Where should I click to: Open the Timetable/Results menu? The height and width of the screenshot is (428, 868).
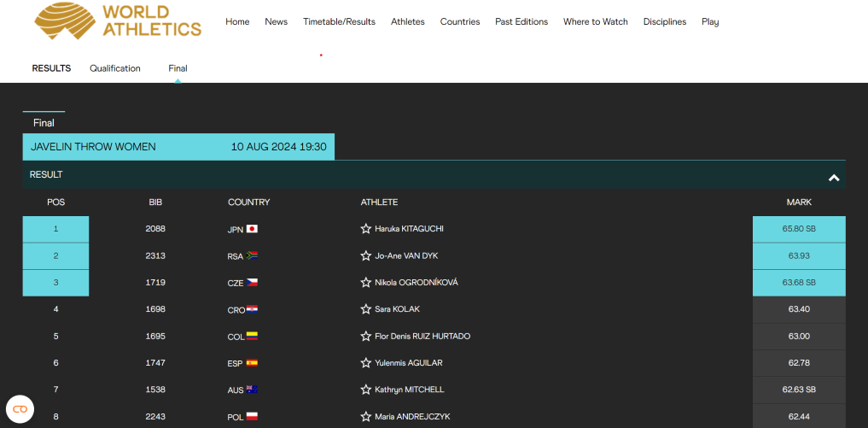[339, 22]
